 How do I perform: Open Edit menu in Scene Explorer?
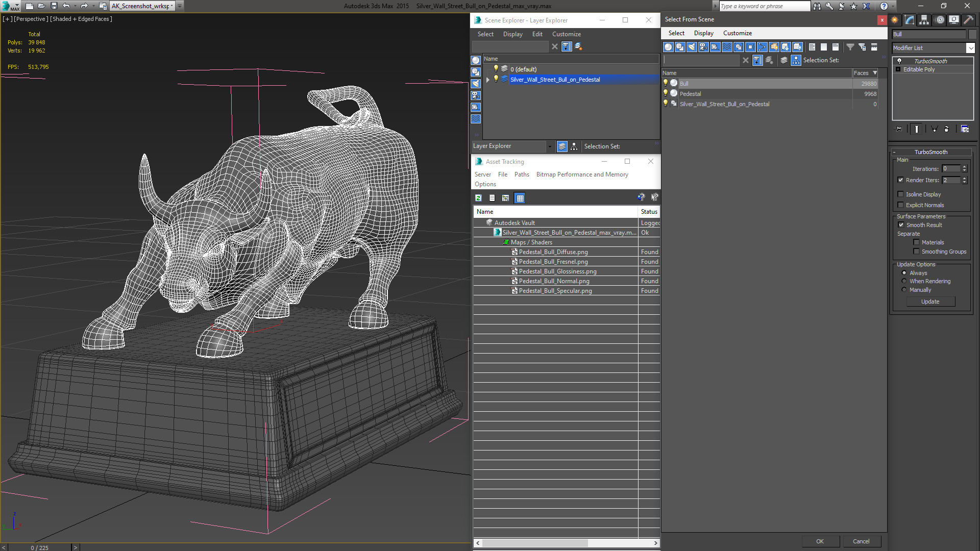(537, 34)
